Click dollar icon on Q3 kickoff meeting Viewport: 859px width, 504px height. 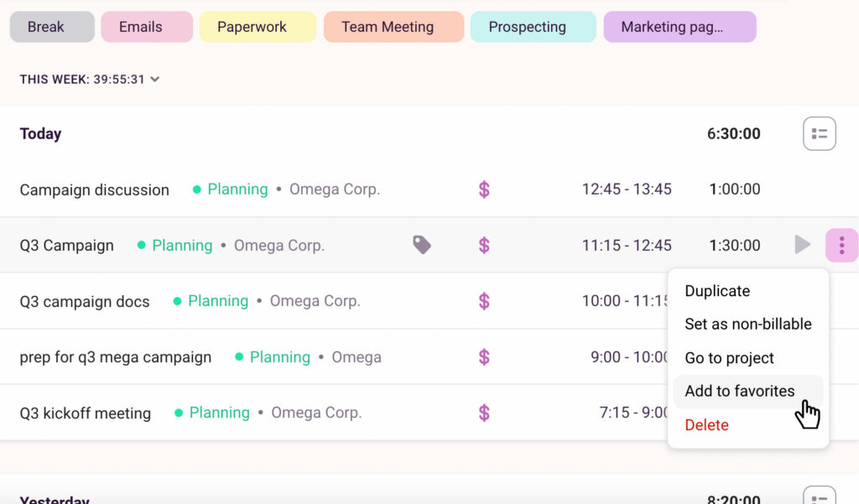pos(484,413)
